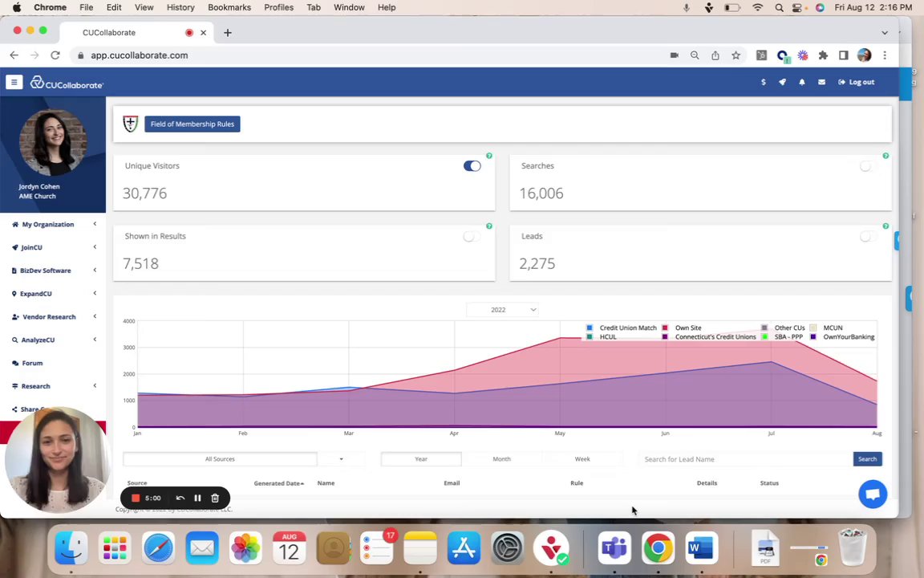The width and height of the screenshot is (924, 578).
Task: Restart recording with undo arrow icon
Action: point(180,498)
